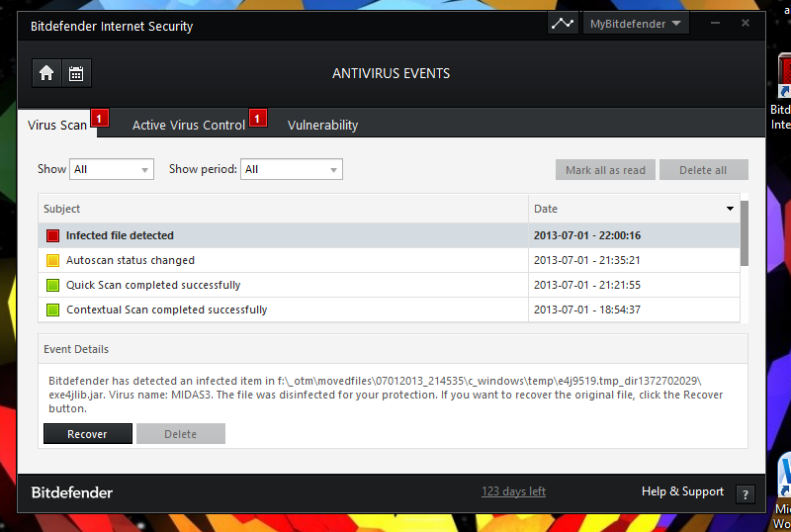Click the activity graph icon in title bar
Viewport: 791px width, 532px height.
click(x=562, y=24)
